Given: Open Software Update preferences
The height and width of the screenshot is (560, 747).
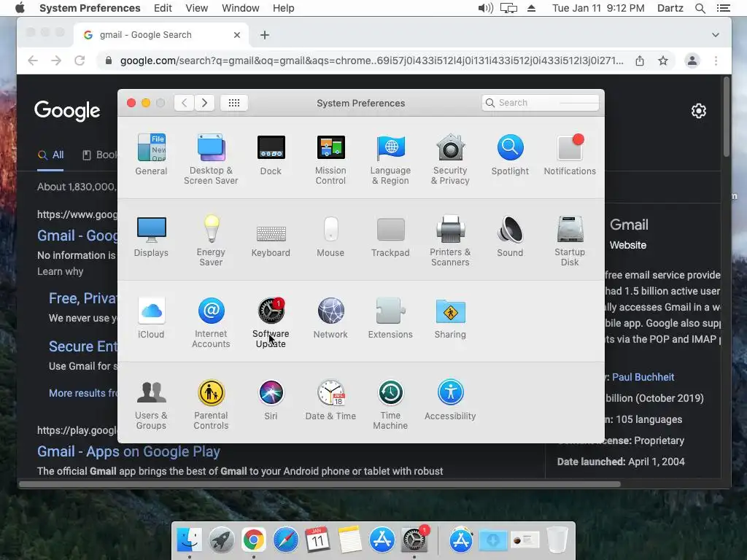Looking at the screenshot, I should [271, 322].
